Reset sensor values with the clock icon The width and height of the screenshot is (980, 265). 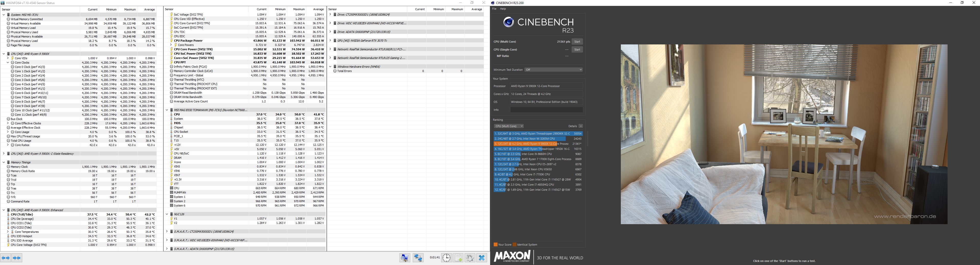tap(446, 258)
